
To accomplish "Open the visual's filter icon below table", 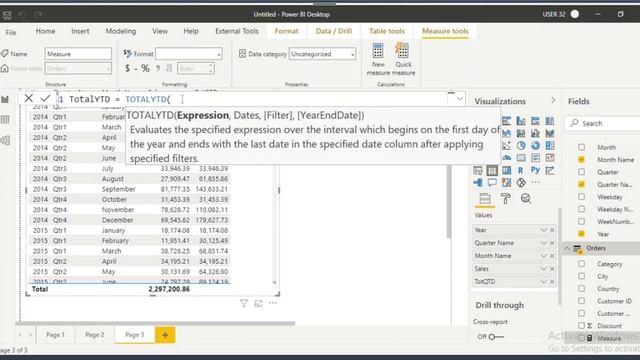I will 244,303.
